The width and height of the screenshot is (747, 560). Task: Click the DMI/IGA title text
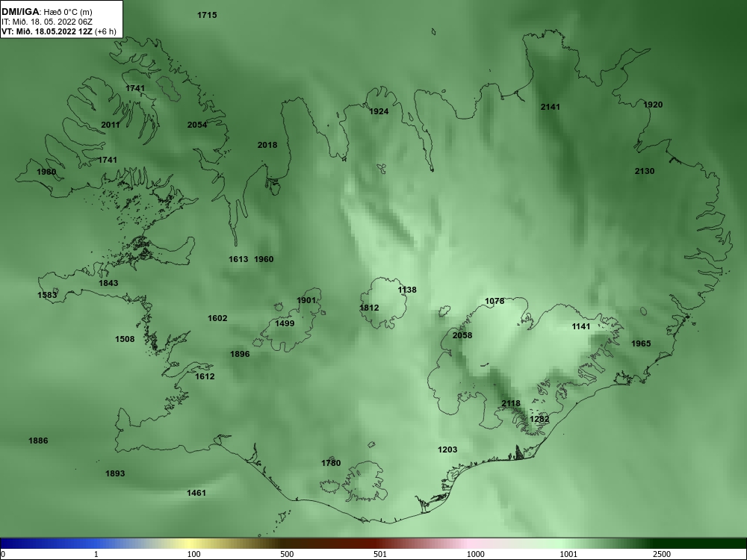pyautogui.click(x=22, y=11)
